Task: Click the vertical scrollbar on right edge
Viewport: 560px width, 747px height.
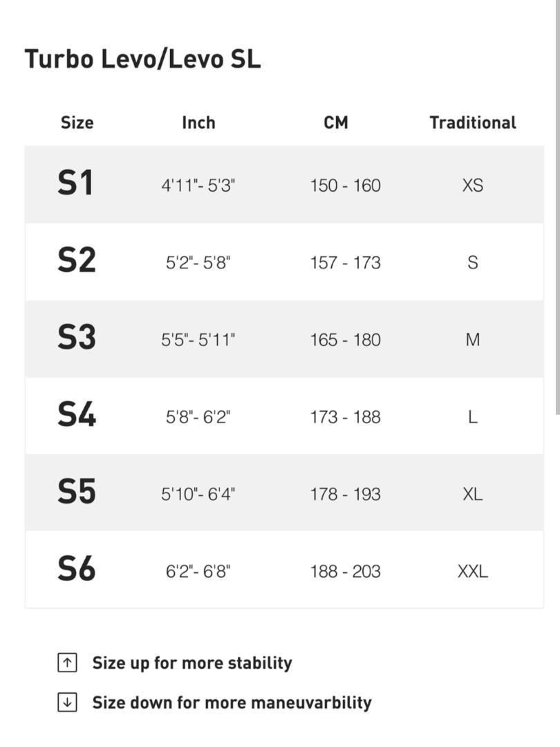Action: coord(557,207)
